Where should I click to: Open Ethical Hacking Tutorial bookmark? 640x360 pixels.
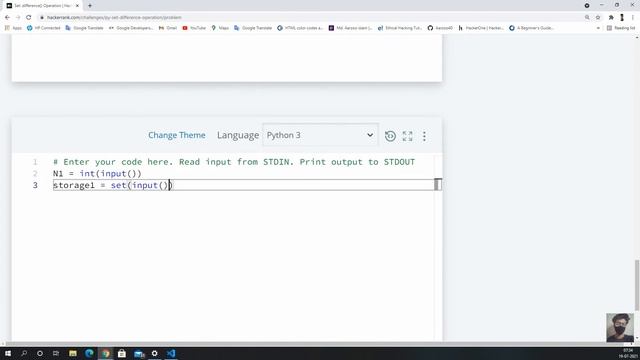click(400, 28)
